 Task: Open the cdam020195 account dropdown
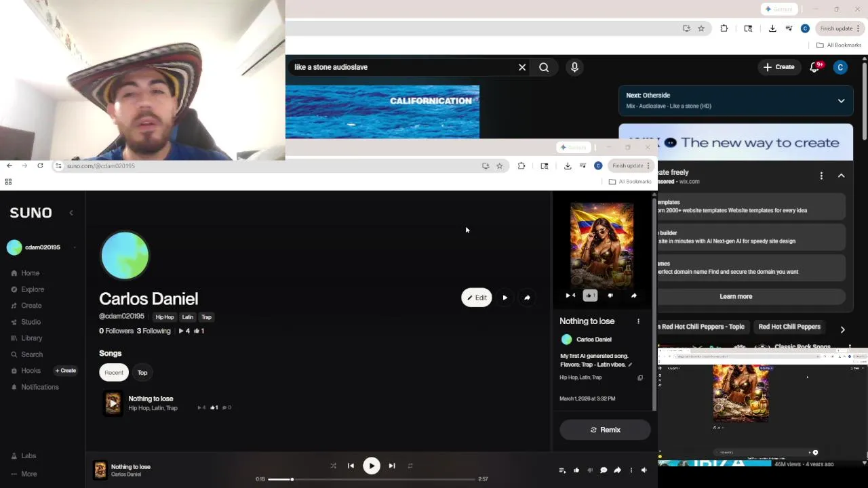(41, 247)
